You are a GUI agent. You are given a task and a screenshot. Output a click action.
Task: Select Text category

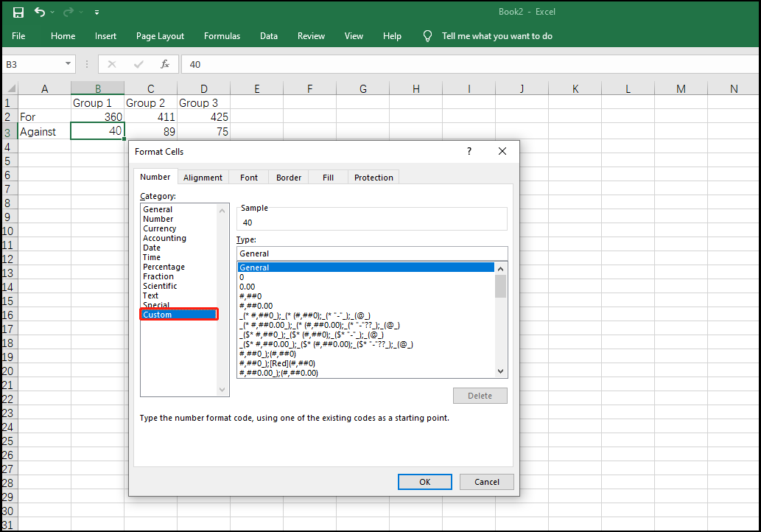pyautogui.click(x=150, y=295)
